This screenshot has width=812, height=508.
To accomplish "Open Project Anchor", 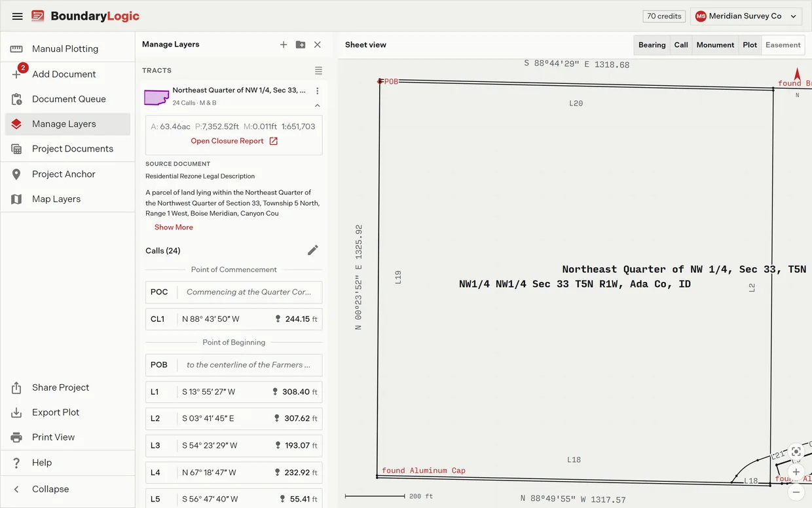I will click(67, 174).
